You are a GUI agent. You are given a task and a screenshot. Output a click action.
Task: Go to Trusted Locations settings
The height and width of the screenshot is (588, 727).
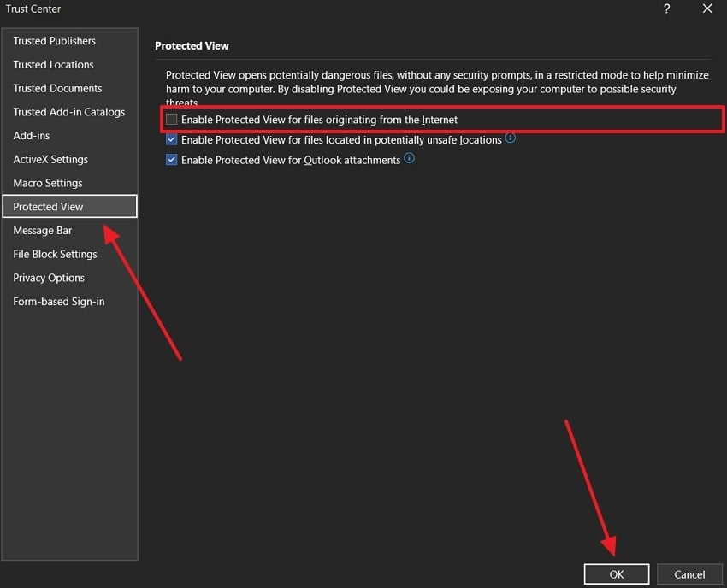click(x=53, y=65)
